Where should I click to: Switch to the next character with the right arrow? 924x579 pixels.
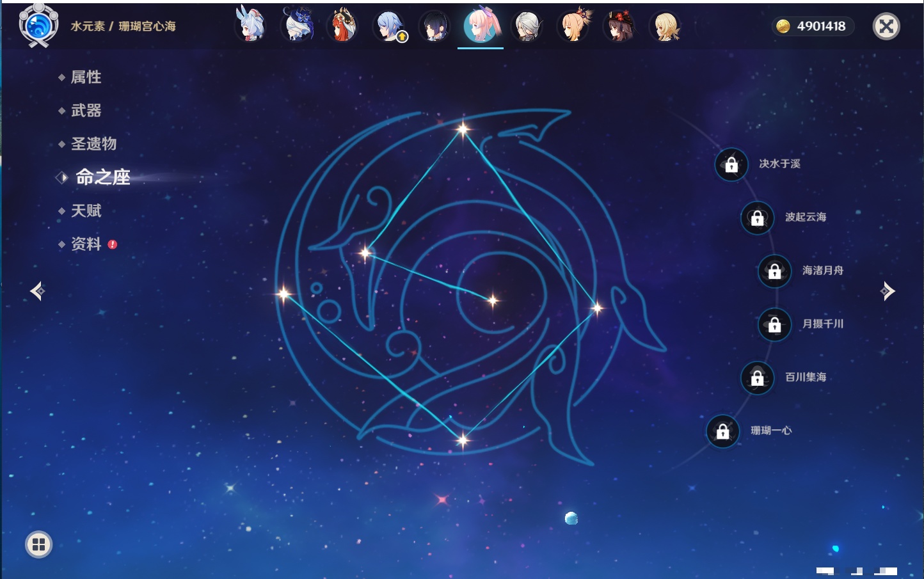[887, 291]
